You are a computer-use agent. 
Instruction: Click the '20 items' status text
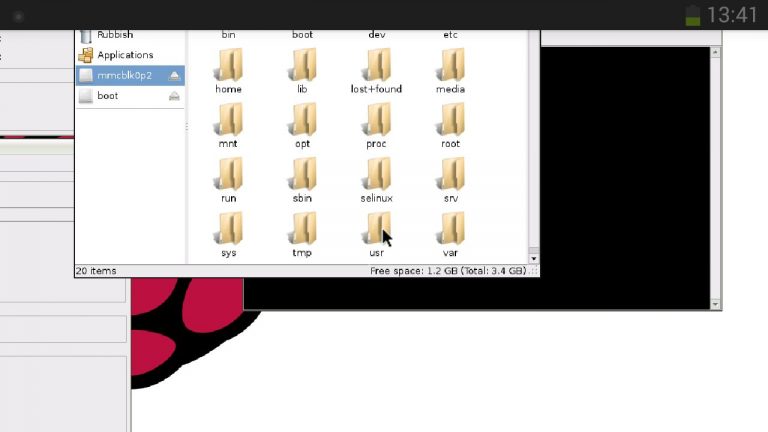pos(96,271)
